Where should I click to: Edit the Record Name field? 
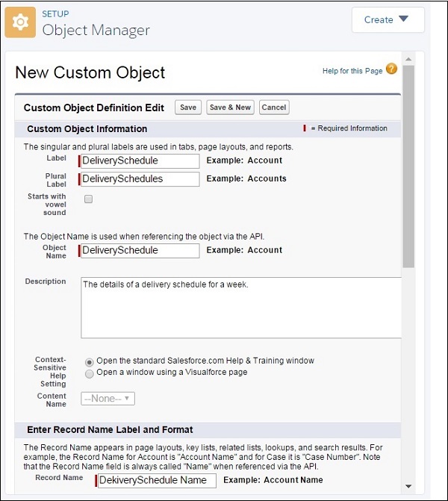tap(156, 480)
